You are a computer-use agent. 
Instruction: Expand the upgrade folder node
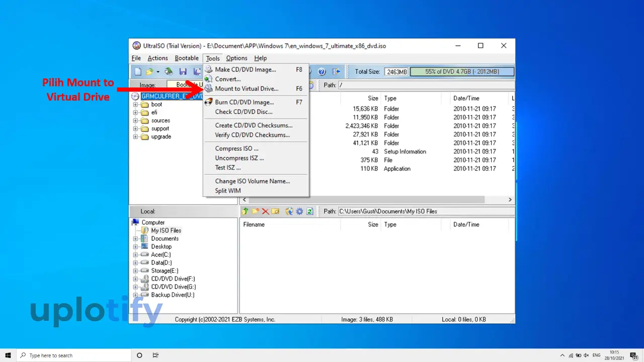click(135, 137)
